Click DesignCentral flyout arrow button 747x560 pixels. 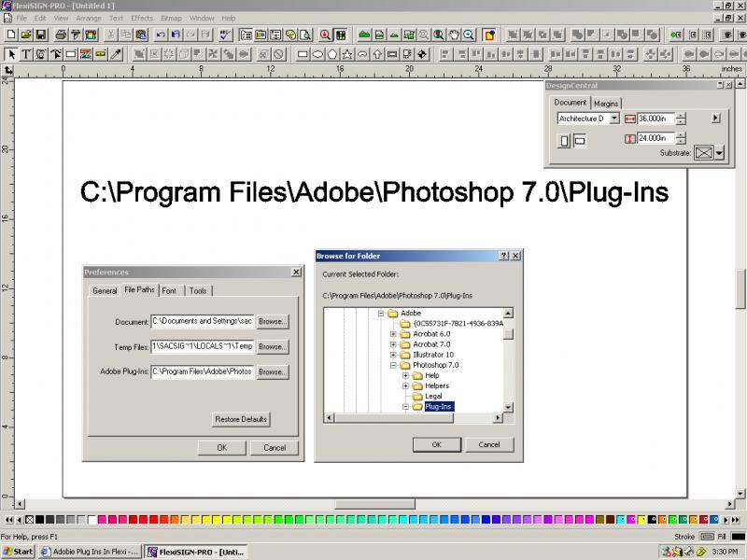click(x=715, y=119)
